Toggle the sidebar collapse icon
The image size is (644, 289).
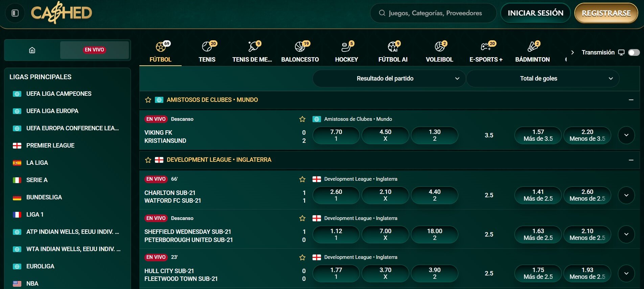click(x=15, y=13)
